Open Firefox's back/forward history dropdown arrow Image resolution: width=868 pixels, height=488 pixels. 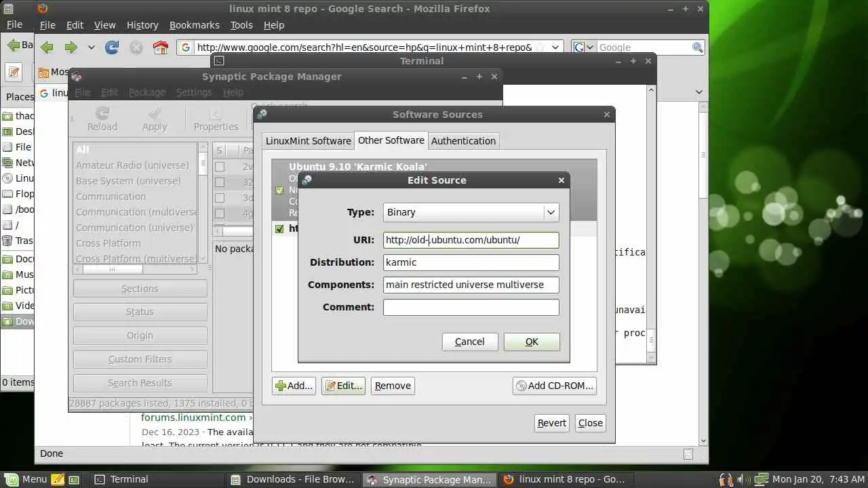point(91,47)
